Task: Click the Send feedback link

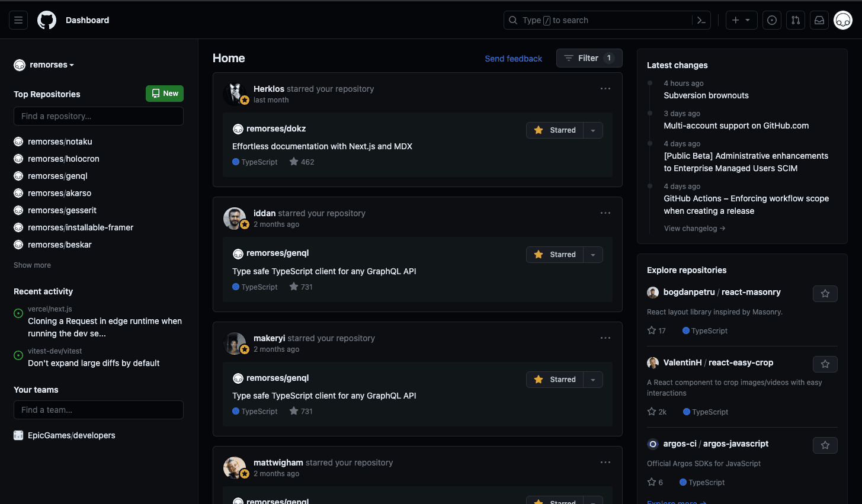Action: [x=514, y=59]
